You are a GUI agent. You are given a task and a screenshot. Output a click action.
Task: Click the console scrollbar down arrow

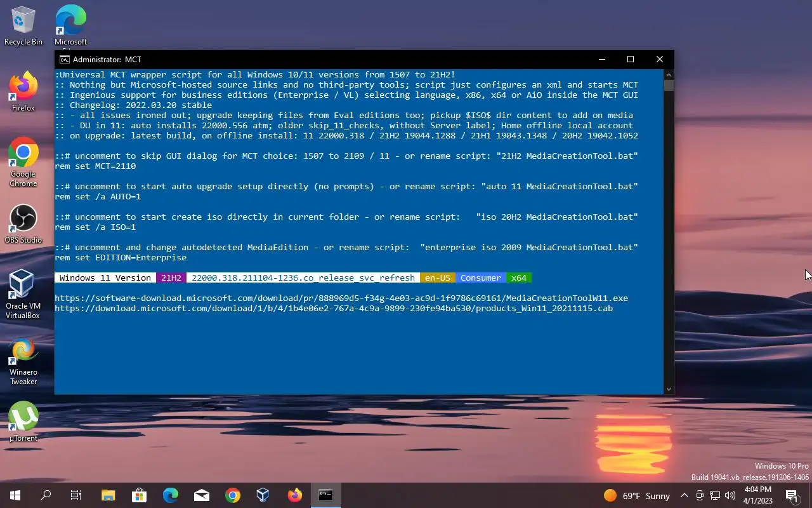[x=669, y=389]
